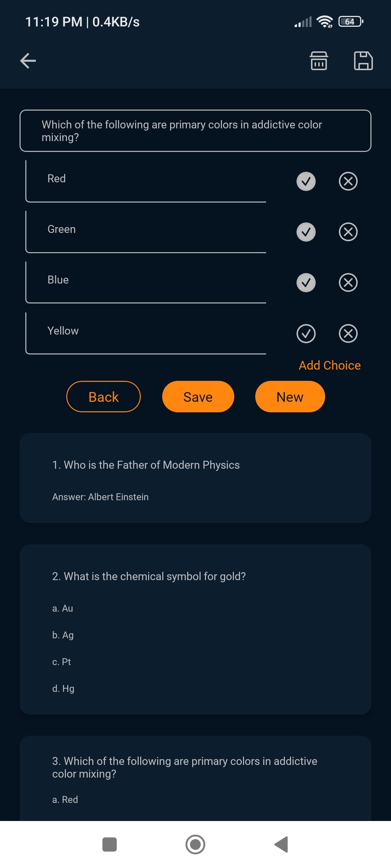This screenshot has height=868, width=391.
Task: Delete the 'Green' choice using the X icon
Action: [348, 232]
